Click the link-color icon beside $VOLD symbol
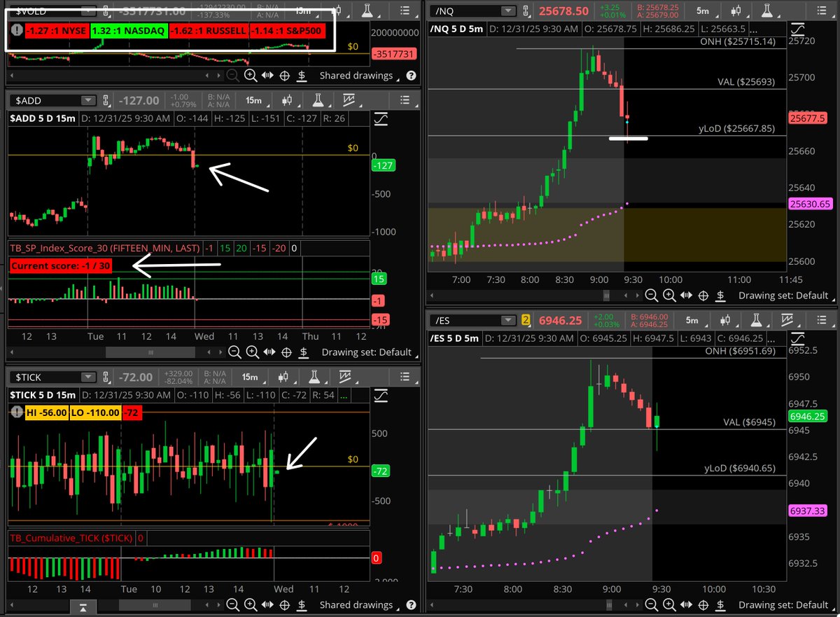This screenshot has height=617, width=840. (106, 11)
